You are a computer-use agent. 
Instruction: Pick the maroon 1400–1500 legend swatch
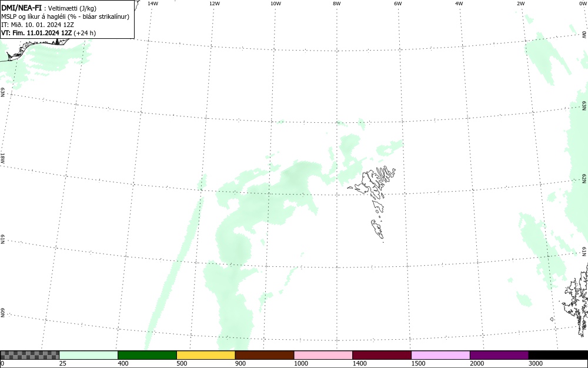point(382,355)
